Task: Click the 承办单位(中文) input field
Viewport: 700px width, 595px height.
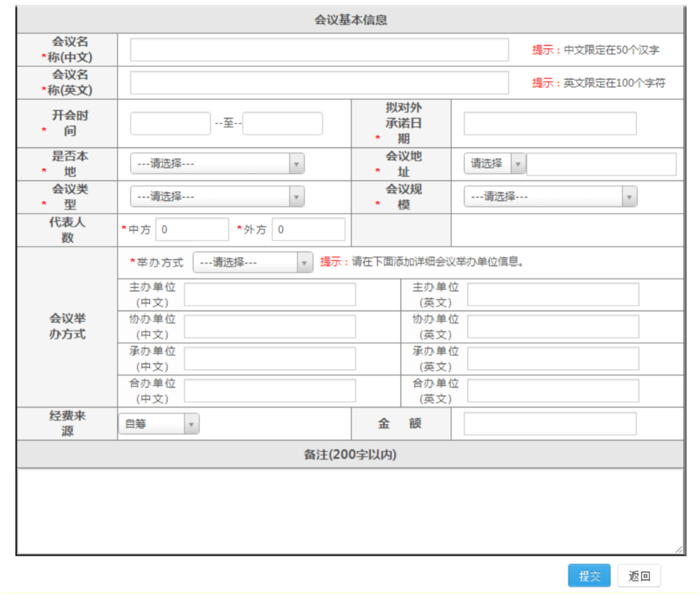Action: point(270,359)
